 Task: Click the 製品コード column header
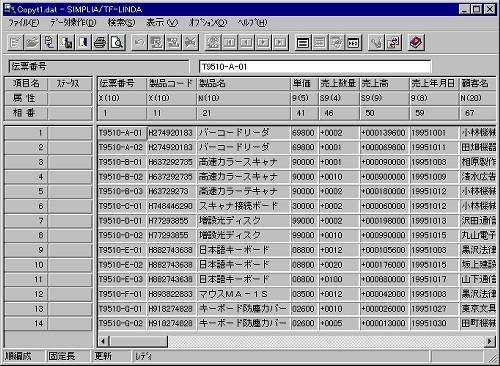point(171,83)
